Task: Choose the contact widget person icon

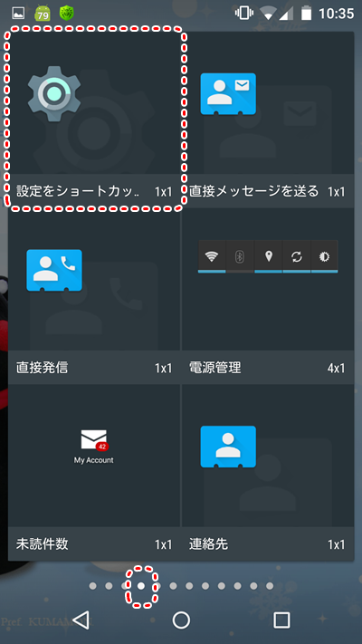Action: pos(228,447)
